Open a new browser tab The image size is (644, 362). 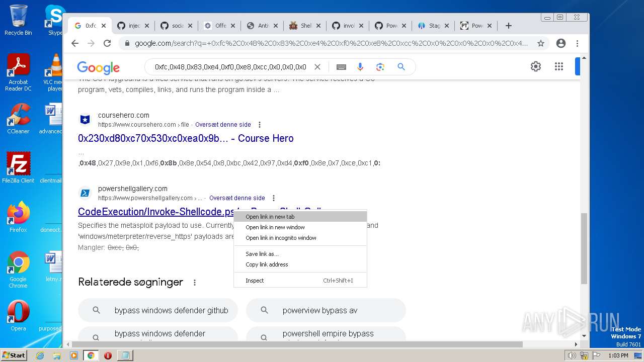(x=509, y=26)
